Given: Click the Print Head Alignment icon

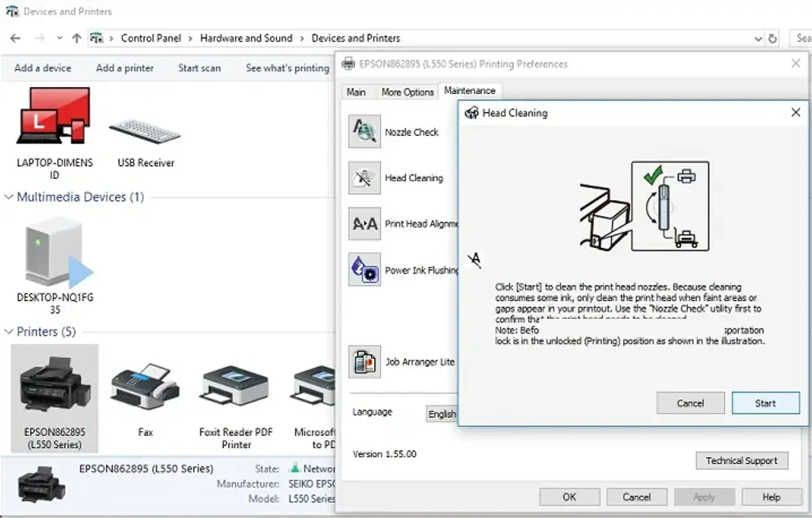Looking at the screenshot, I should click(365, 224).
